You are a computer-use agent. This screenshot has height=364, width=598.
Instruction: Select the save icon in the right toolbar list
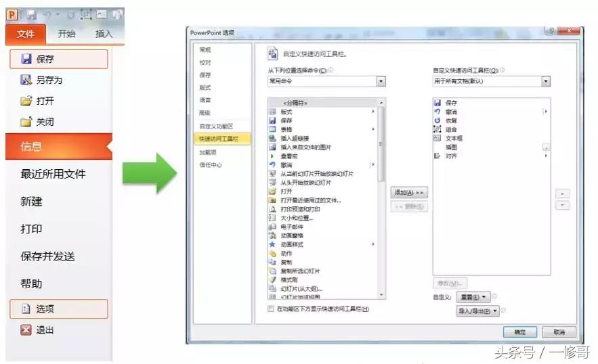(x=437, y=103)
